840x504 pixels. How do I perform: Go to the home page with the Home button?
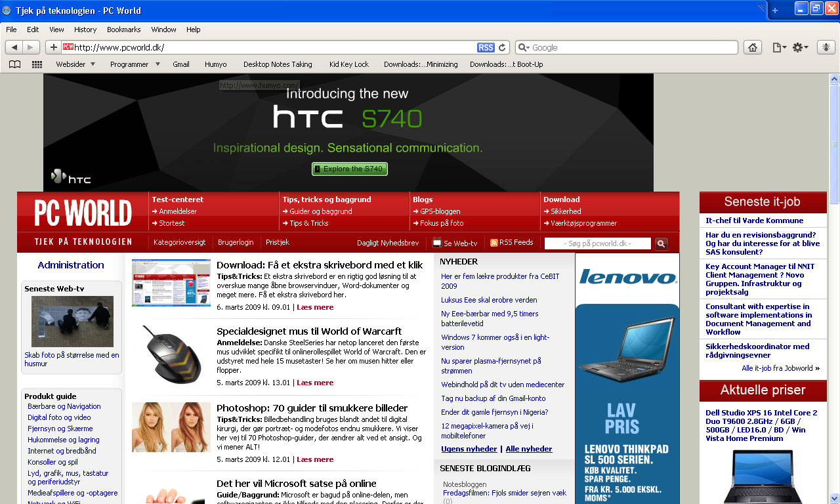click(753, 47)
